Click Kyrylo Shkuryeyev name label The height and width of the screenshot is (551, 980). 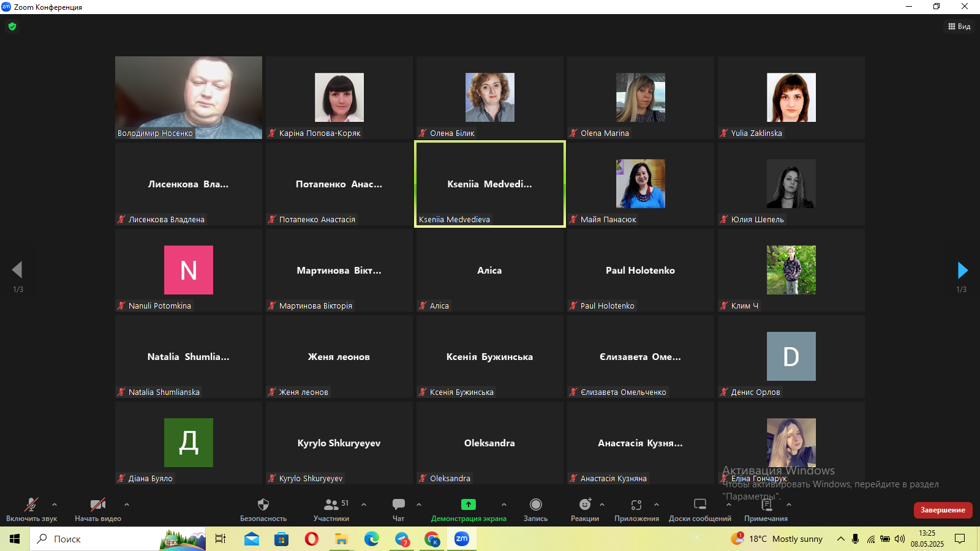[311, 478]
